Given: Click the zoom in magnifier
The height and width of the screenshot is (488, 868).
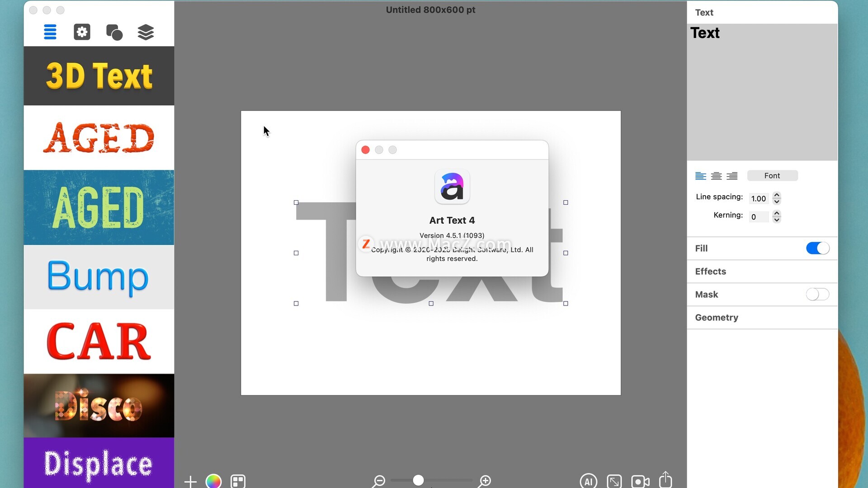Looking at the screenshot, I should coord(485,481).
